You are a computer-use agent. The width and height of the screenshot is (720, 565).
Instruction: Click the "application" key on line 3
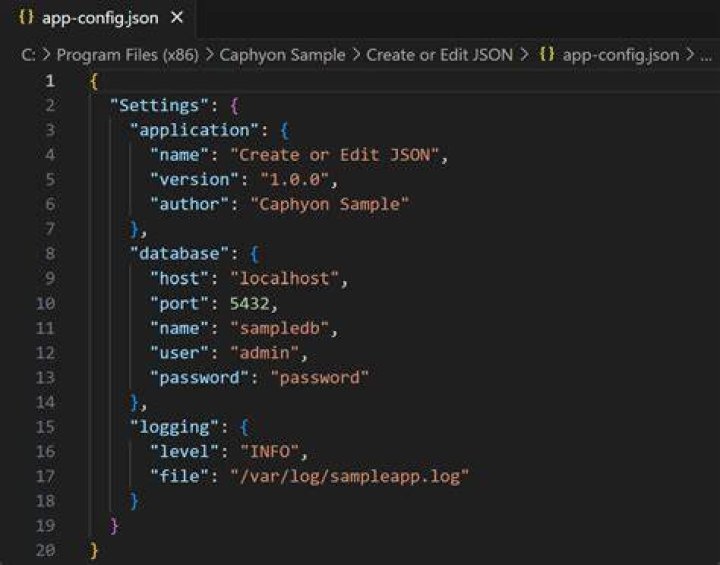click(194, 130)
